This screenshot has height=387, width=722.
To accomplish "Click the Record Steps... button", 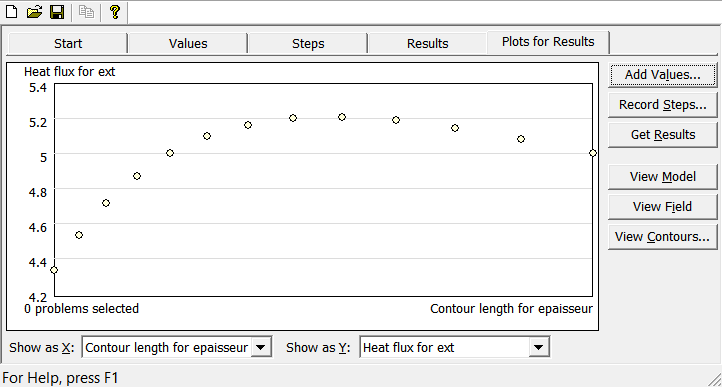I will pos(663,105).
